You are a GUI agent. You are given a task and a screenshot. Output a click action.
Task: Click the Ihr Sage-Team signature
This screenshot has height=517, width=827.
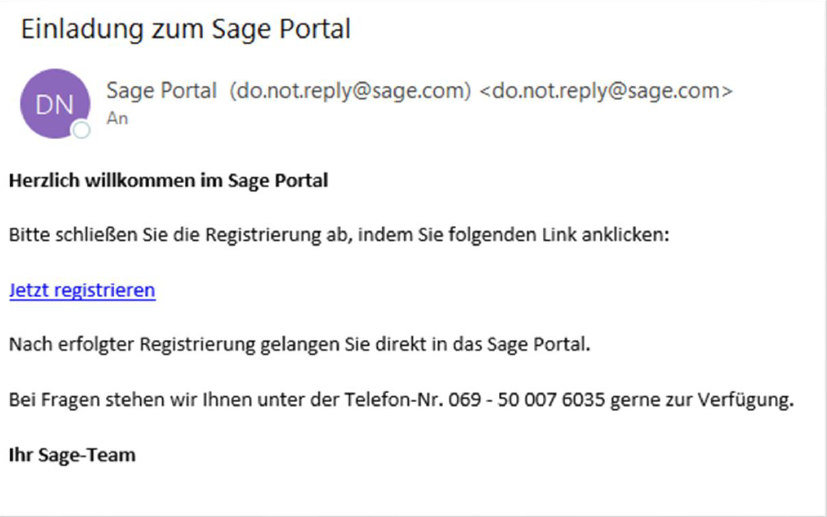(72, 455)
